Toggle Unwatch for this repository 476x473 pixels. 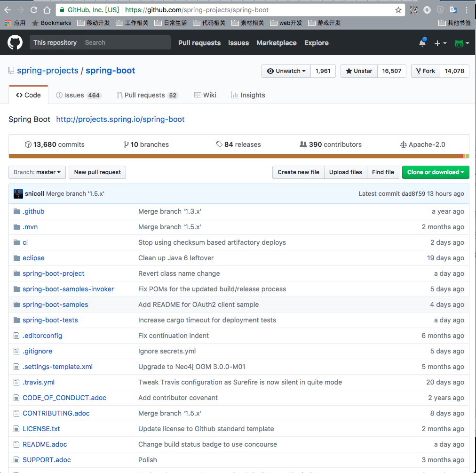point(286,71)
